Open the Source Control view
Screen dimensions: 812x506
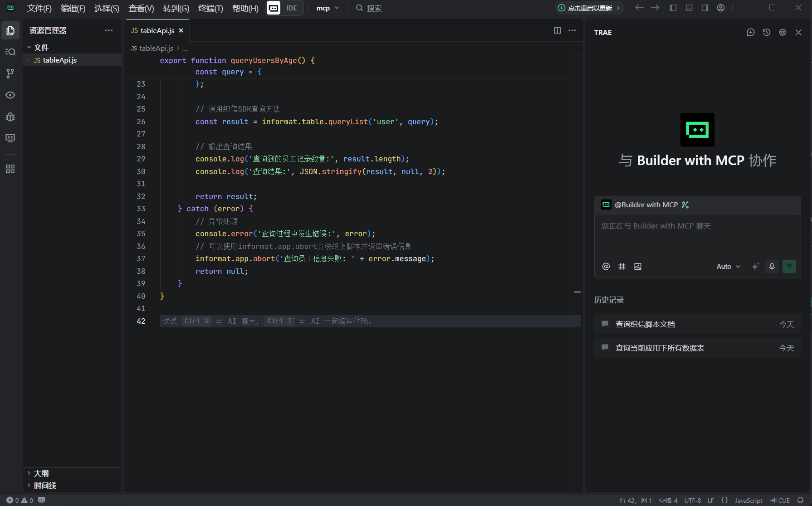[10, 73]
